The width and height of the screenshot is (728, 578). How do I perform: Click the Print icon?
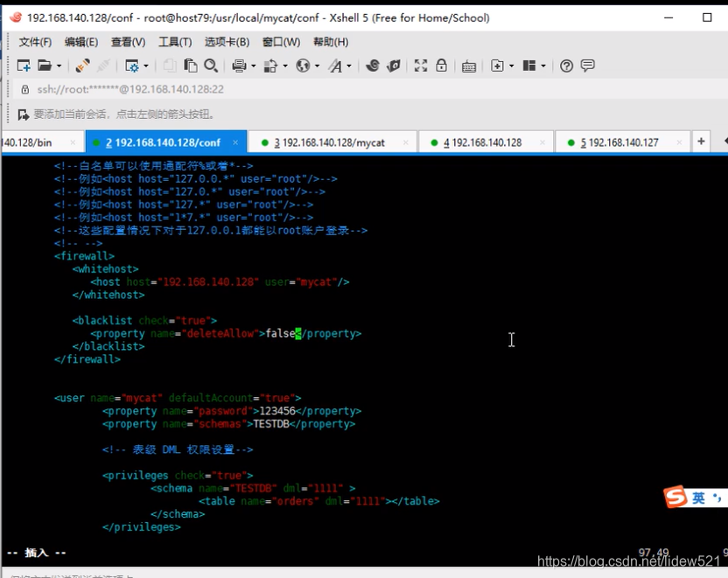239,66
